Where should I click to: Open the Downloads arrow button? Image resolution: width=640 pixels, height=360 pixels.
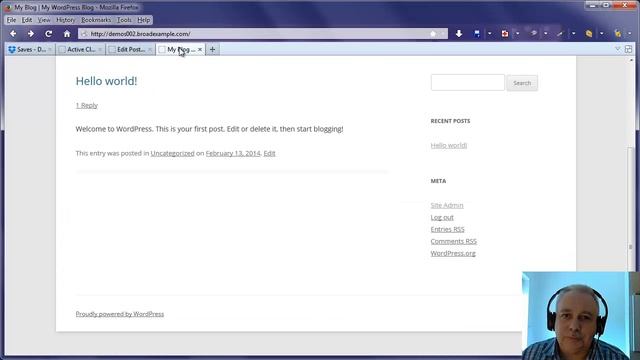point(459,34)
